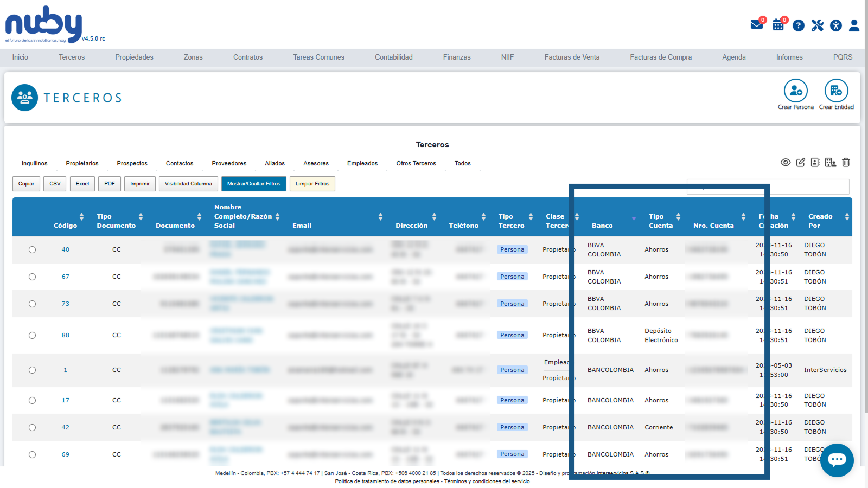The image size is (868, 488).
Task: Open the Contabilidad menu
Action: (x=394, y=57)
